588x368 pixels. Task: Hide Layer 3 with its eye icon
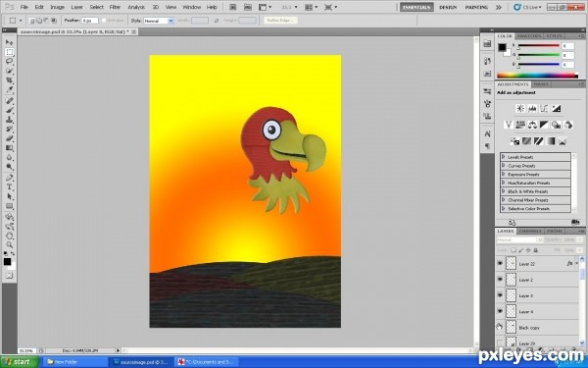coord(500,295)
